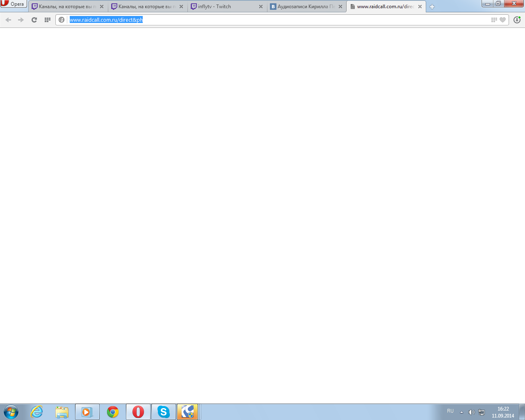Open Skype from the taskbar

tap(164, 412)
